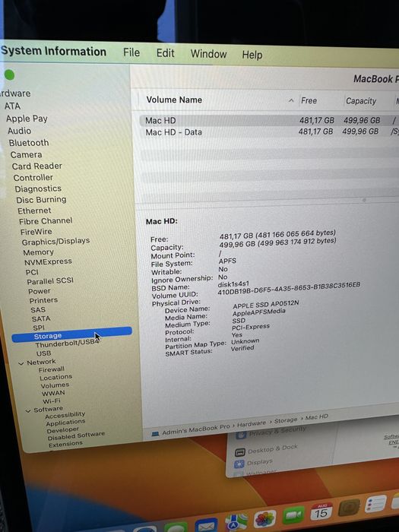399x532 pixels.
Task: Select NVMExpress in the sidebar
Action: 48,261
